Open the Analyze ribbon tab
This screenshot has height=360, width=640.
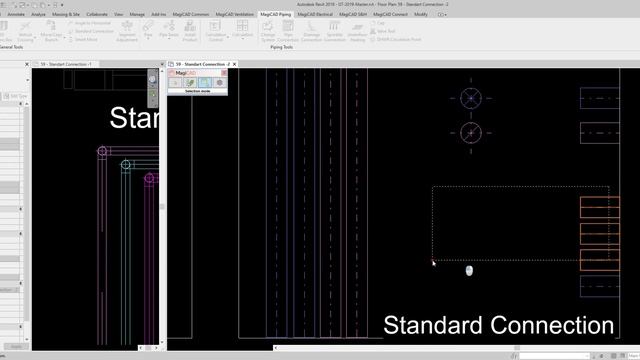(x=38, y=14)
